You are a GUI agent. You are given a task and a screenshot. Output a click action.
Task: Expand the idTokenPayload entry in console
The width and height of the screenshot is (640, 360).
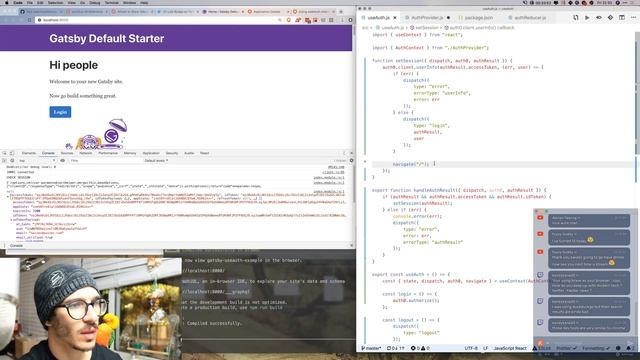(11, 220)
